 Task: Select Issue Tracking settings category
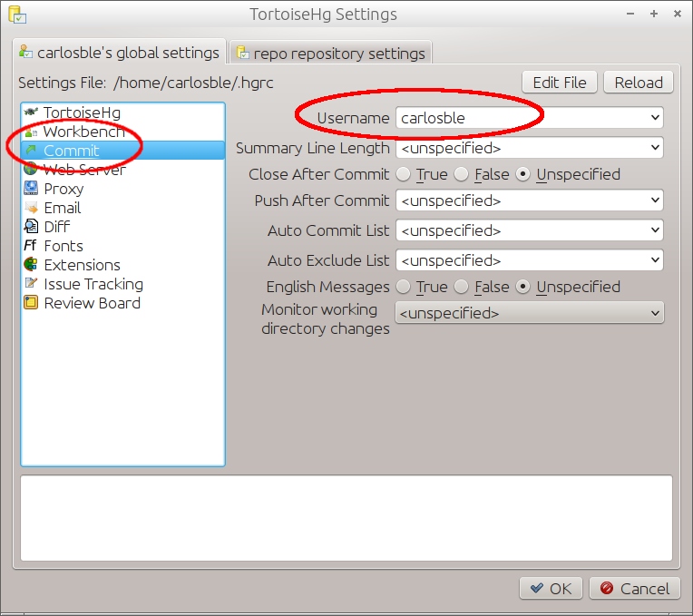click(122, 284)
